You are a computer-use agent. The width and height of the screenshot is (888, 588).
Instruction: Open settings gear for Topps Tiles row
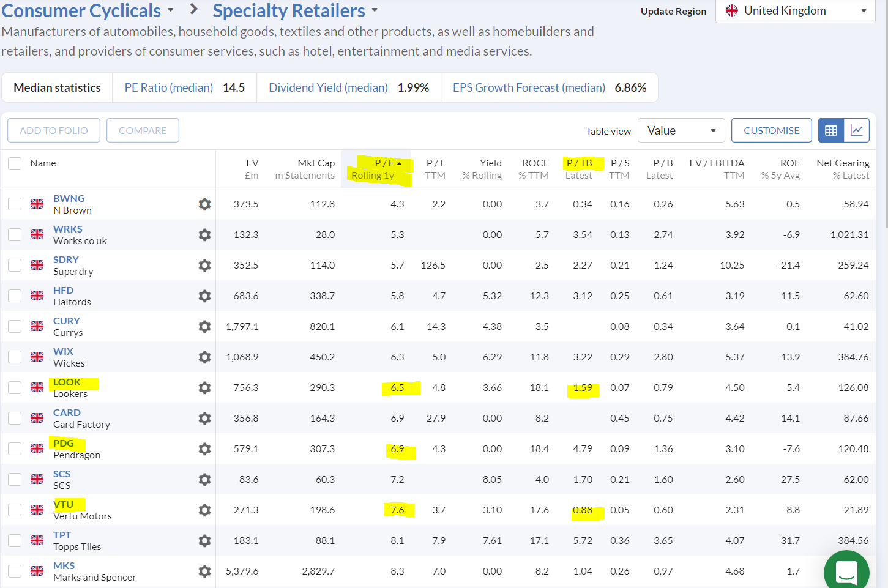204,541
